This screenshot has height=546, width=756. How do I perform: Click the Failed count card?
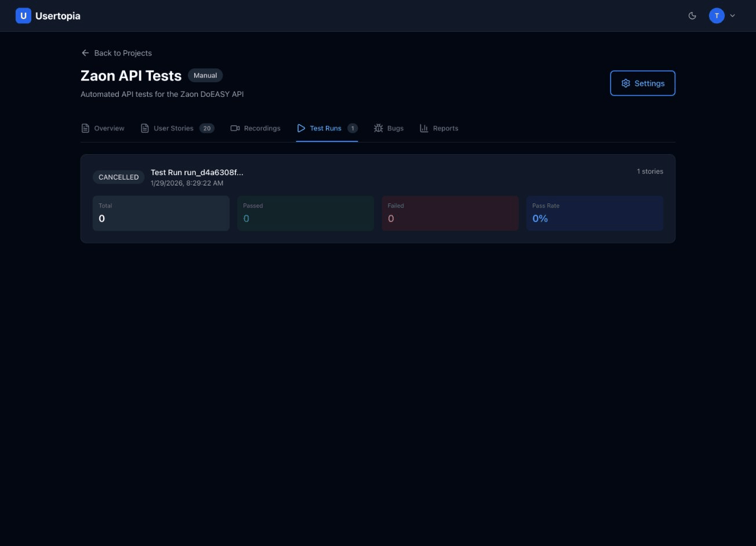[x=450, y=213]
